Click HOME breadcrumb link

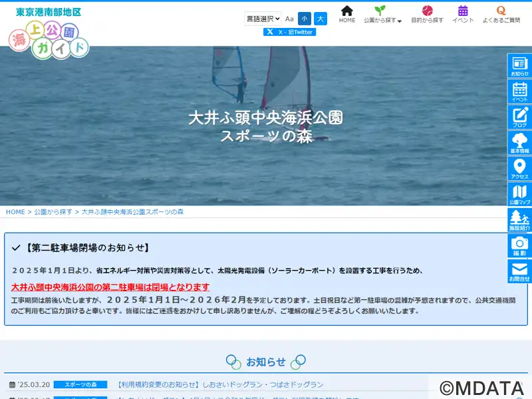tap(15, 212)
